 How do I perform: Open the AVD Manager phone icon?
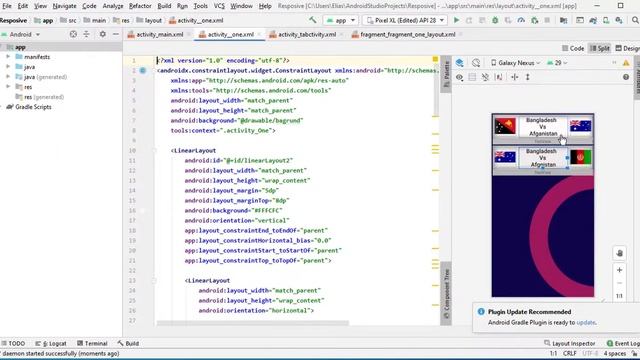point(606,20)
